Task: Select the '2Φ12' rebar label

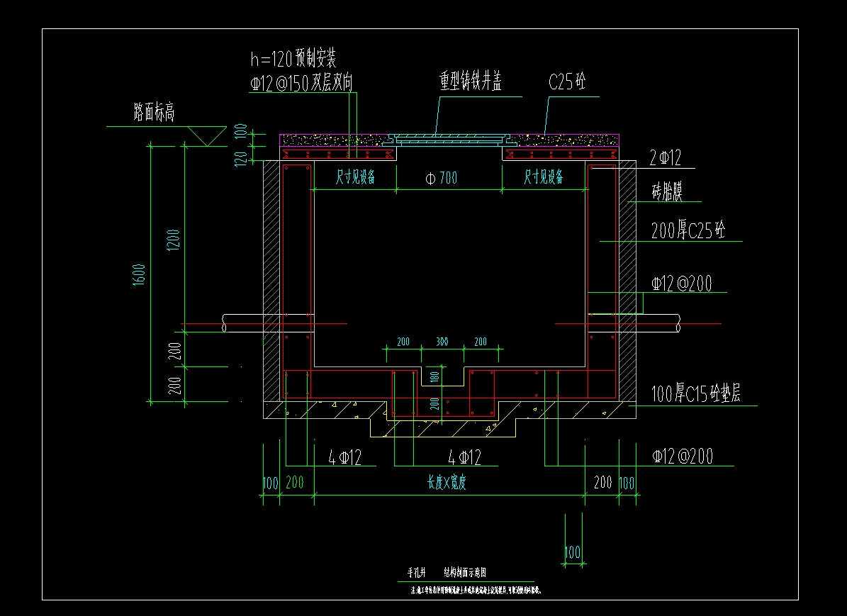Action: tap(665, 158)
